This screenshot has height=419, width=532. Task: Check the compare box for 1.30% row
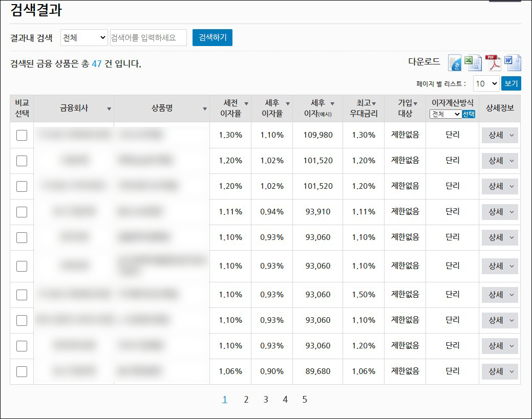tap(22, 135)
